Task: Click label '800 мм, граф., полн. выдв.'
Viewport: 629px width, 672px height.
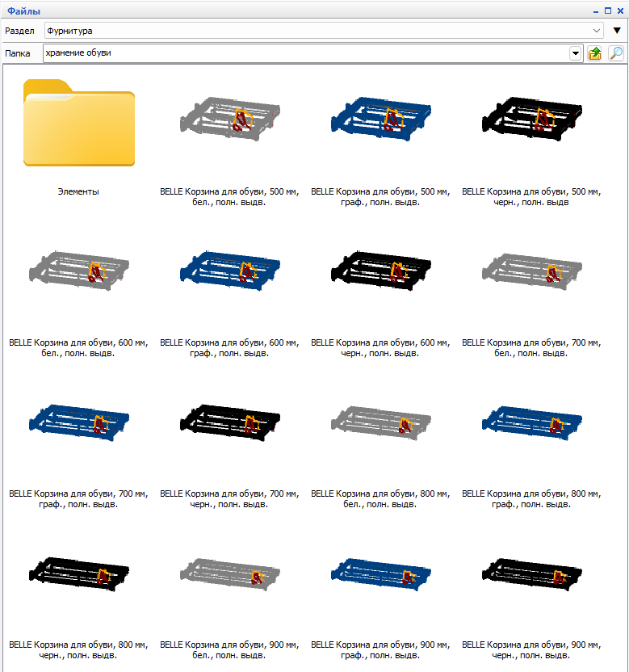Action: [531, 499]
